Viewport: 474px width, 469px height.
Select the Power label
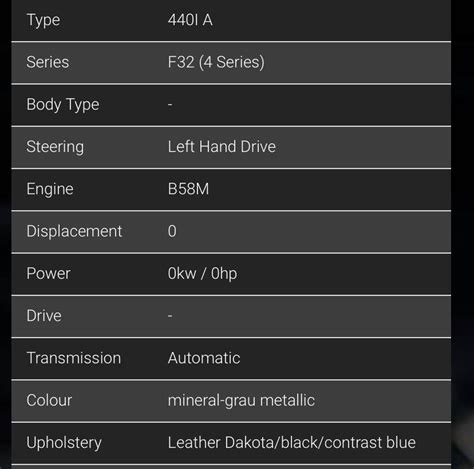coord(48,273)
